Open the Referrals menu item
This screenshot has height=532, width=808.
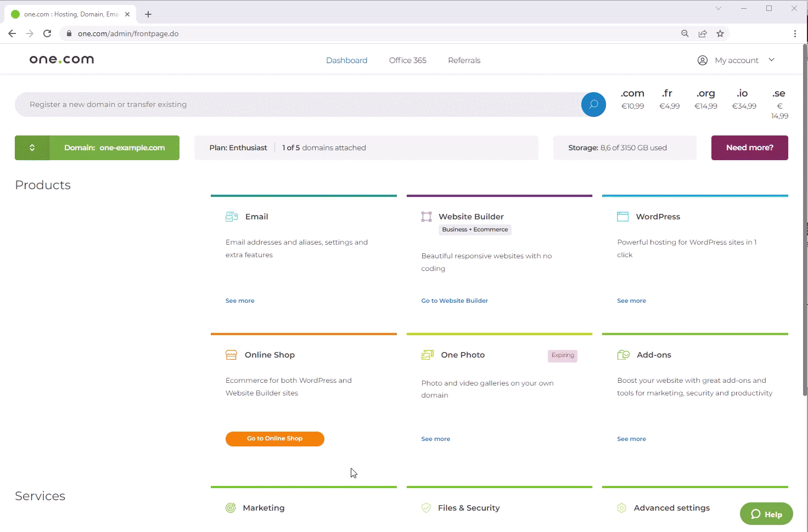(464, 60)
